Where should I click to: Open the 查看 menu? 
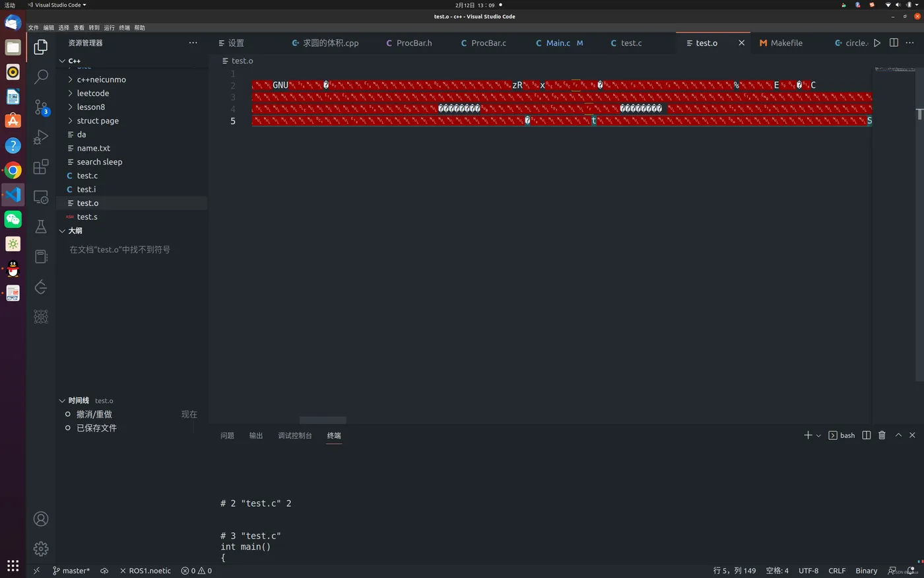(79, 28)
